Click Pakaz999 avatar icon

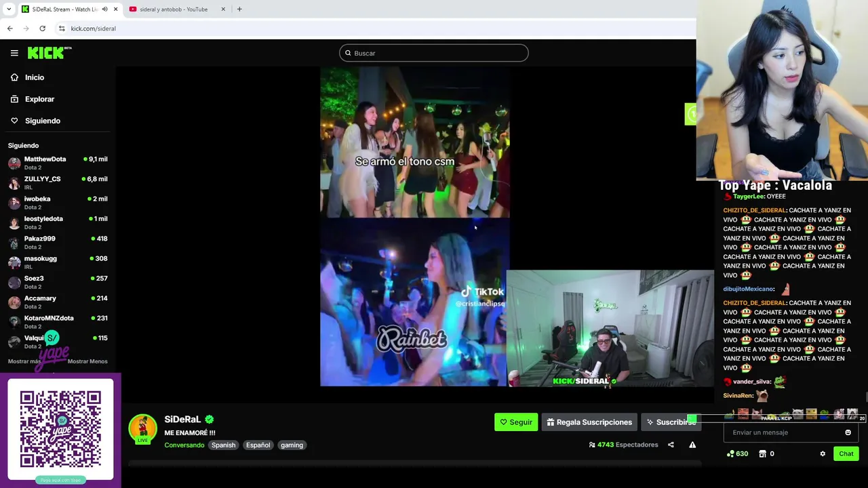coord(14,242)
